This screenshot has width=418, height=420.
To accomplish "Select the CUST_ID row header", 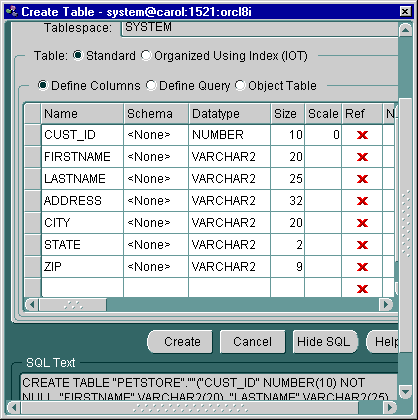I will tap(33, 135).
